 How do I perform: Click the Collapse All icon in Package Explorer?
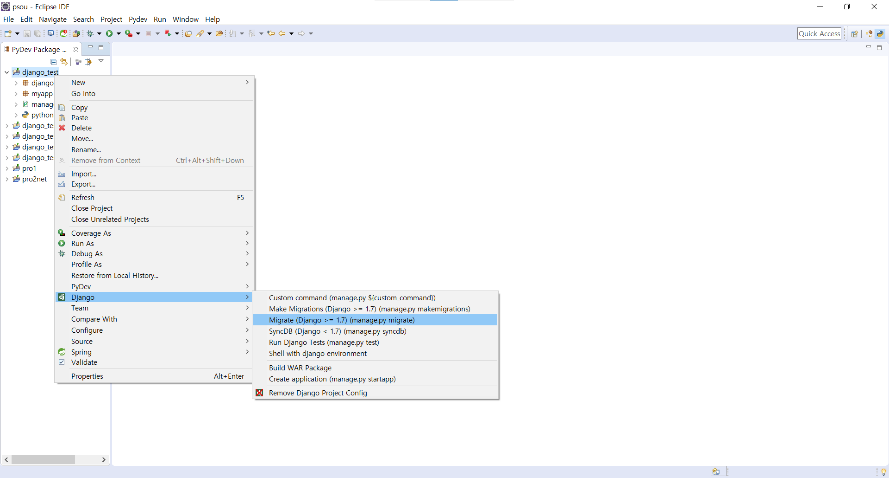[x=53, y=61]
